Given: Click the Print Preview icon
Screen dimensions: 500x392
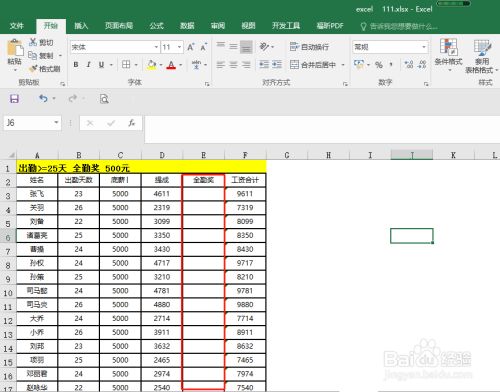Looking at the screenshot, I should tap(104, 99).
